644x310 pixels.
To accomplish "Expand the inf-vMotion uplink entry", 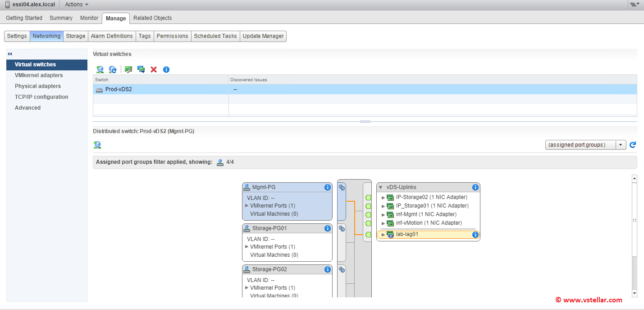I will 383,223.
